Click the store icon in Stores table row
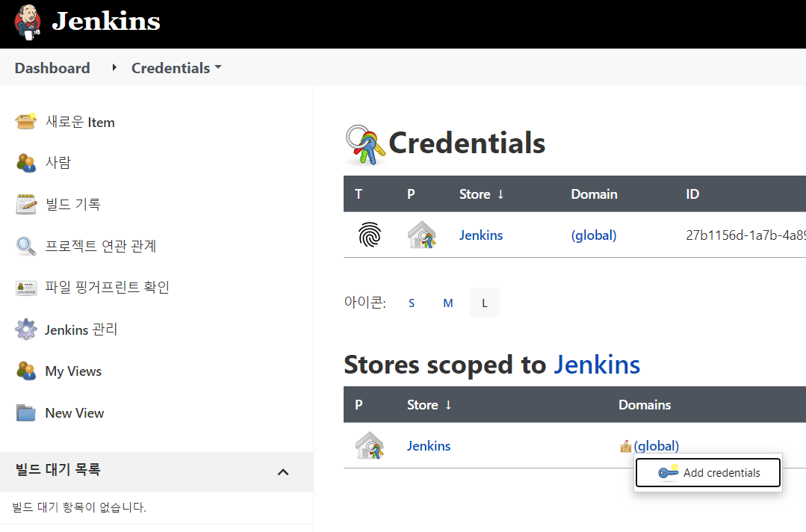 (x=370, y=445)
